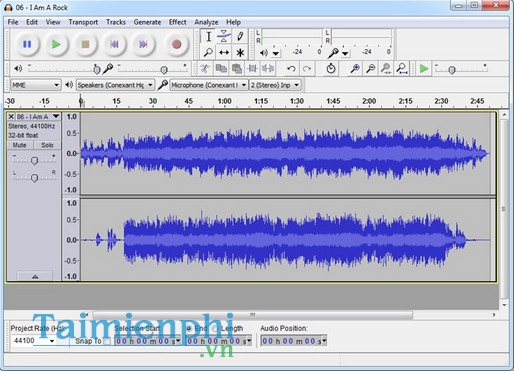Adjust the track pan L/R slider
This screenshot has height=371, width=514.
pos(34,178)
